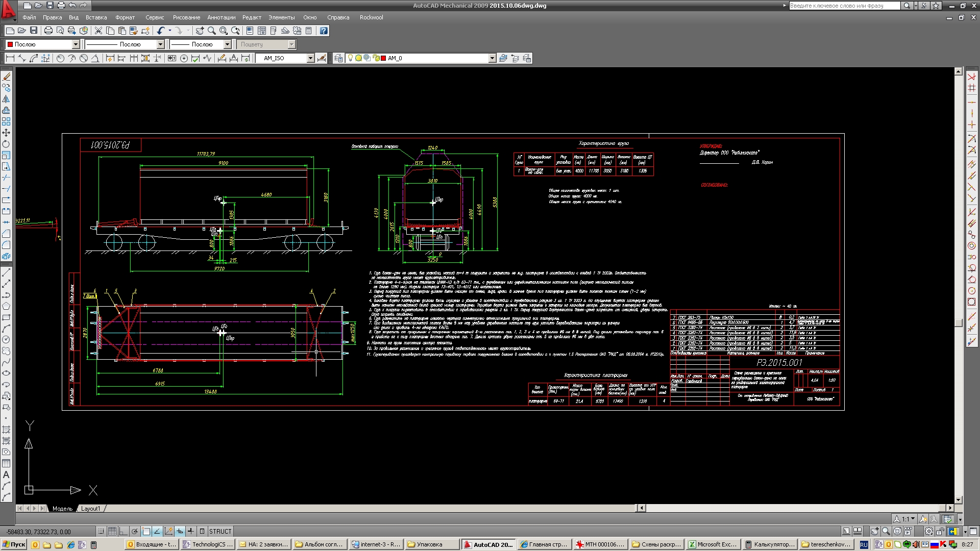Open the lineweight Послою dropdown
Screen dimensions: 980x551
(x=228, y=44)
